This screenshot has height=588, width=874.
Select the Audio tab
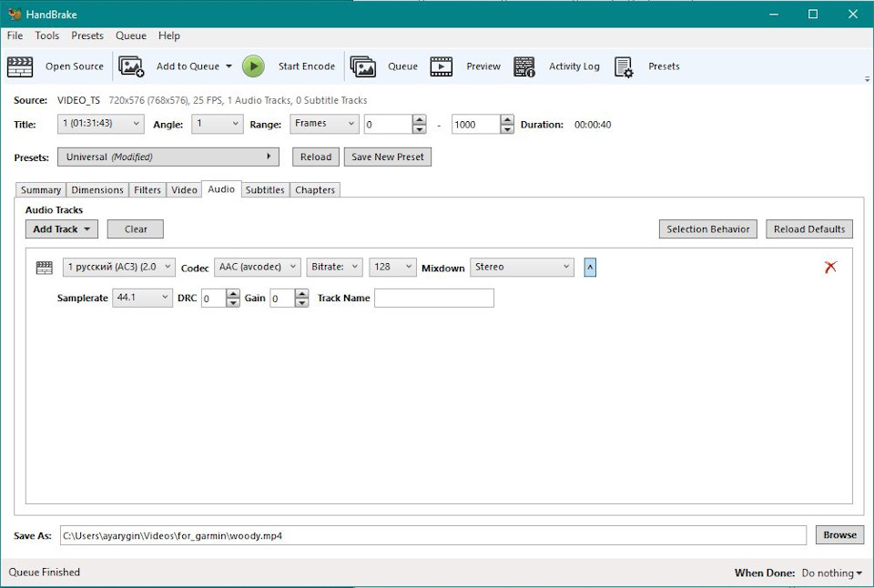click(221, 189)
